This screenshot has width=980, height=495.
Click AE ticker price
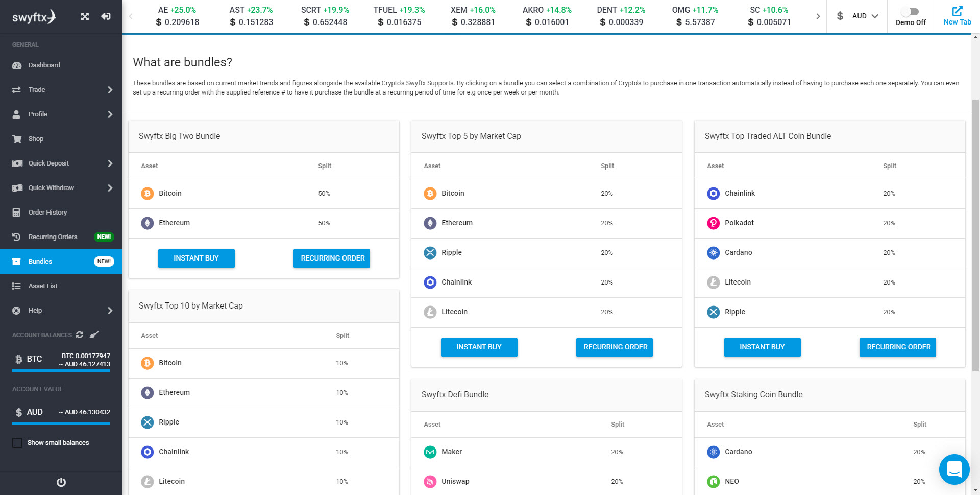point(177,22)
